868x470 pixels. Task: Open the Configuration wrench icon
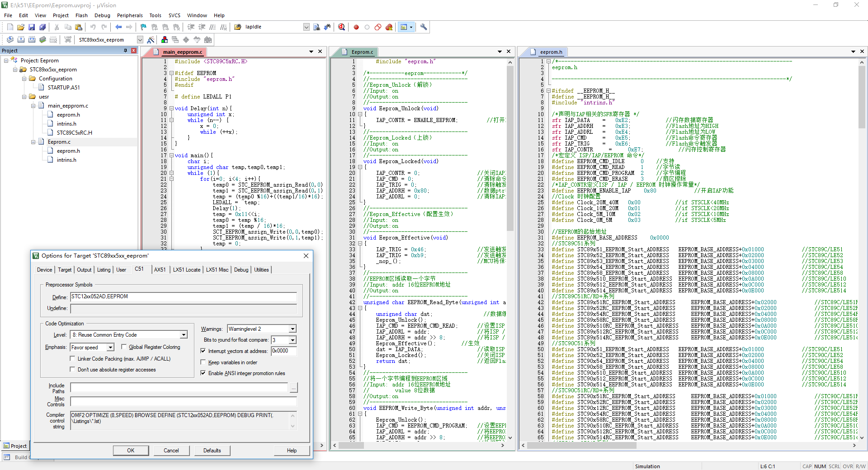click(424, 27)
